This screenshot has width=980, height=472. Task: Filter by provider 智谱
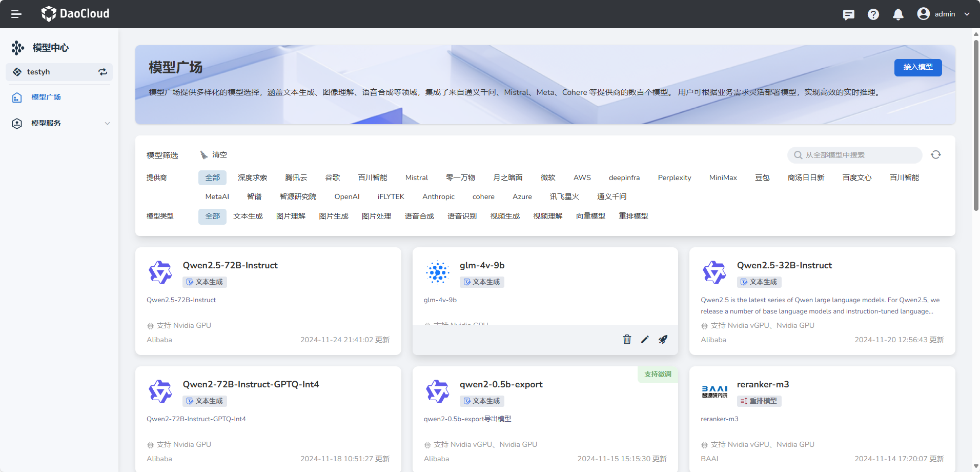tap(254, 196)
